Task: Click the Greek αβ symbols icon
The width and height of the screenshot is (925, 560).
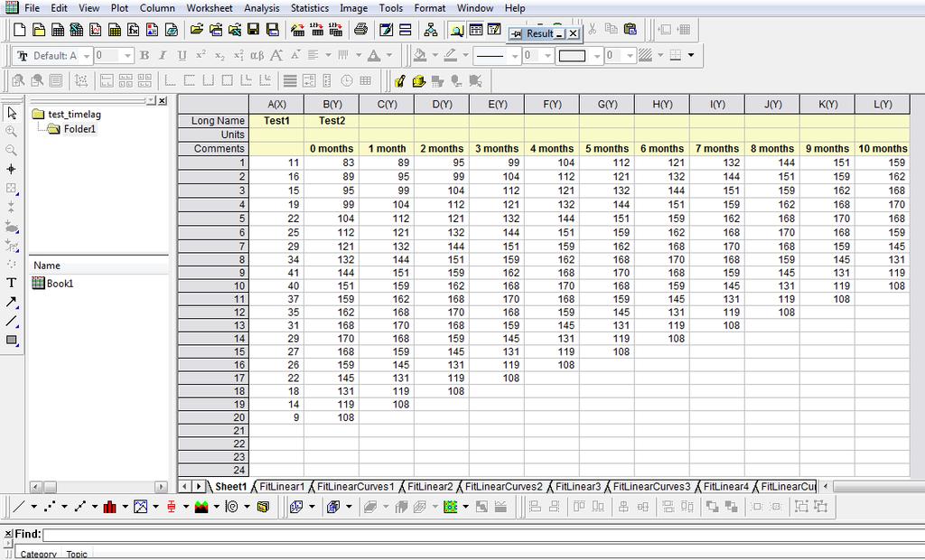Action: tap(257, 55)
